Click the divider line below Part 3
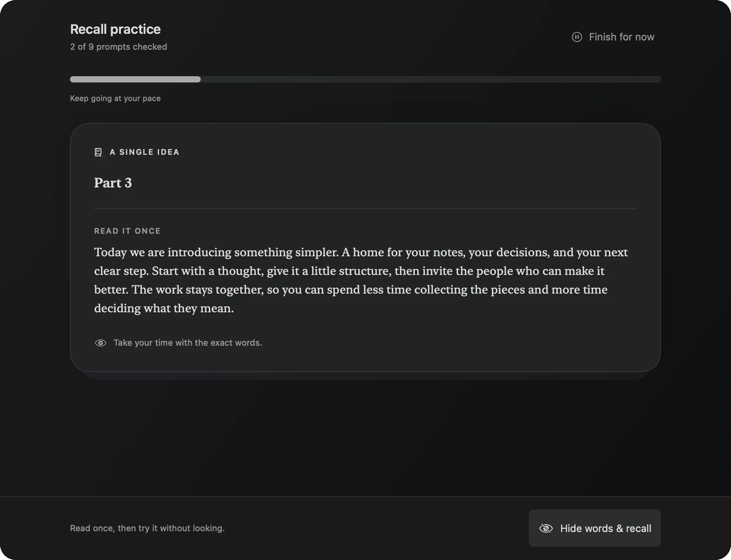This screenshot has height=560, width=731. [x=365, y=208]
